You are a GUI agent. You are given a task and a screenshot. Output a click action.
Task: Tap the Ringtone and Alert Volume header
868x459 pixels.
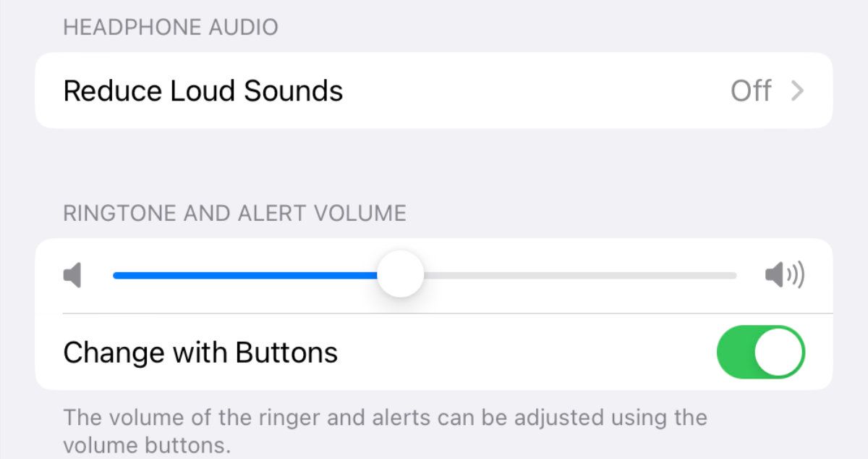[x=235, y=213]
